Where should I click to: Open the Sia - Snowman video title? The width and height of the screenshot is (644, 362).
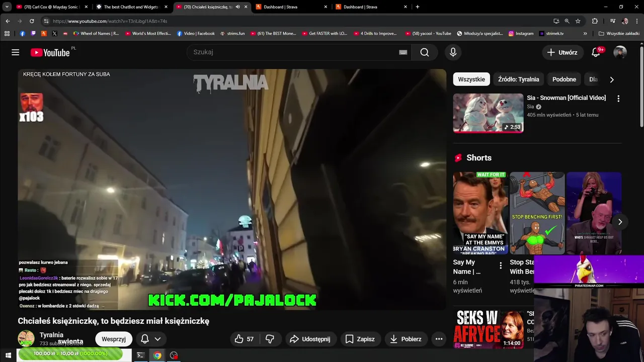pyautogui.click(x=566, y=98)
